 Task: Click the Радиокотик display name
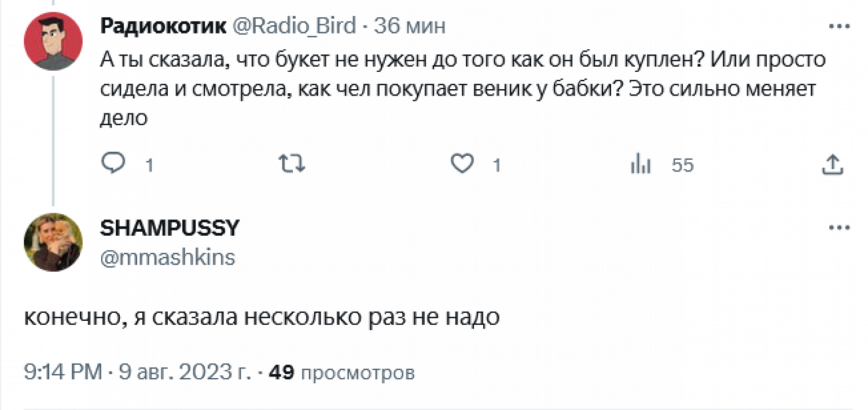[163, 26]
